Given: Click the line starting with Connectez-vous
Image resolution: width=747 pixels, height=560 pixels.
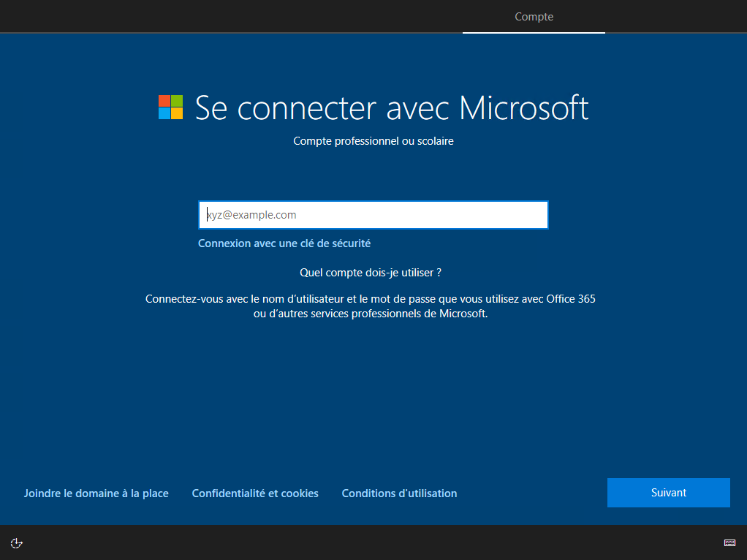Looking at the screenshot, I should click(329, 299).
